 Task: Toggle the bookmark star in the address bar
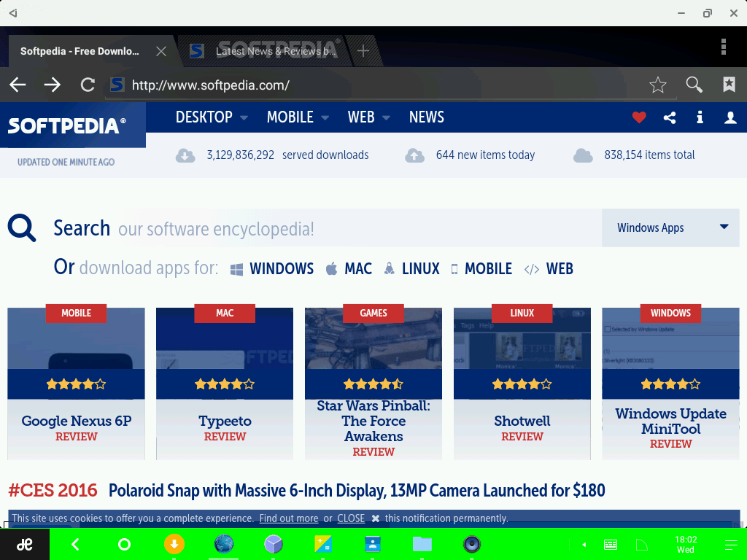tap(658, 85)
